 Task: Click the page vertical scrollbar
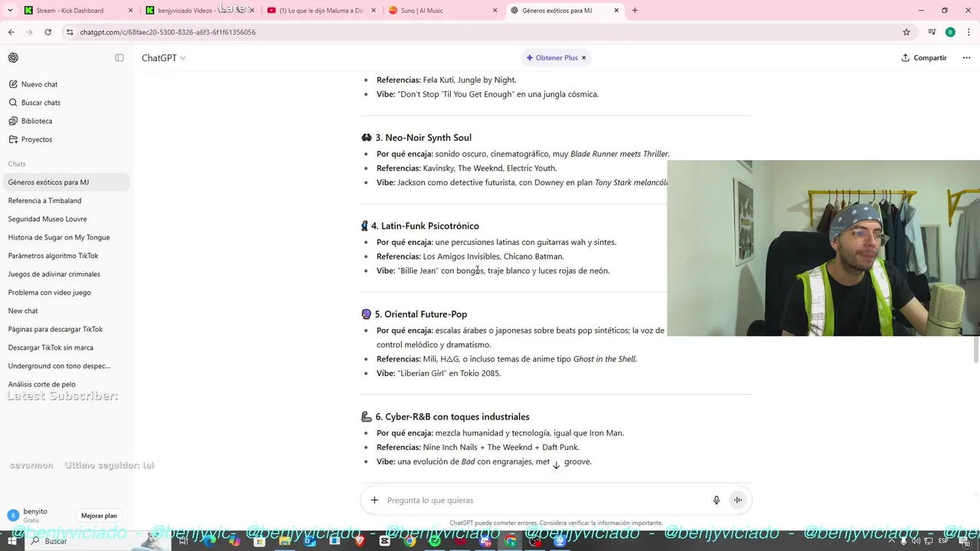tap(975, 349)
